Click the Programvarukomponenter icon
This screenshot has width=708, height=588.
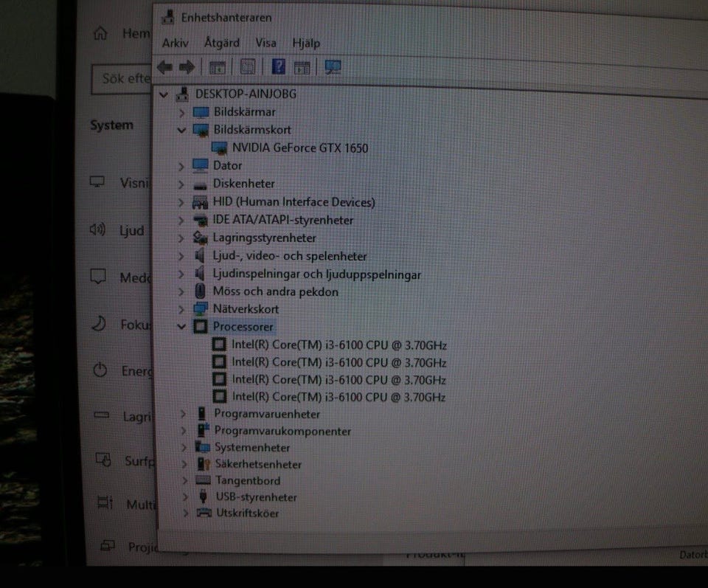tap(203, 430)
